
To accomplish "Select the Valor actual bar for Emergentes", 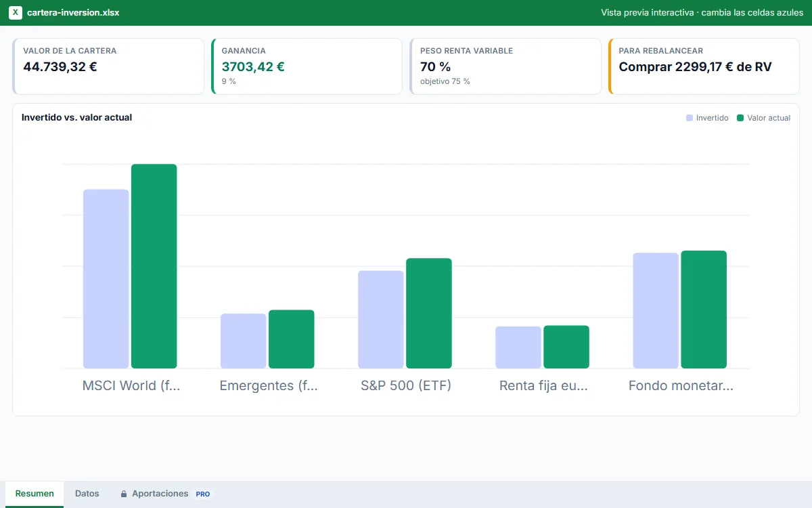I will pyautogui.click(x=292, y=339).
